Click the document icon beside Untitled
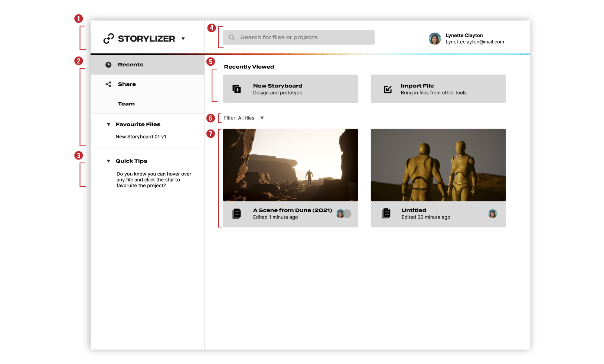The image size is (604, 364). click(386, 213)
